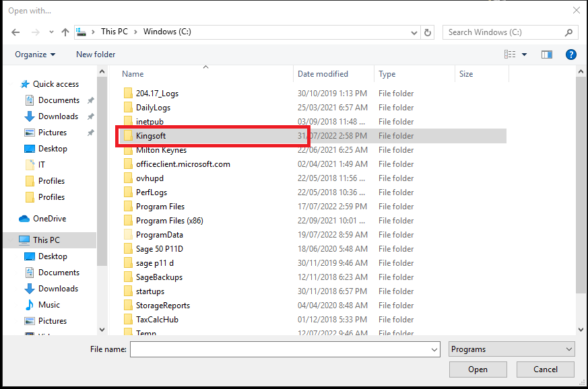Click the navigation pane scroll down arrow

(102, 330)
